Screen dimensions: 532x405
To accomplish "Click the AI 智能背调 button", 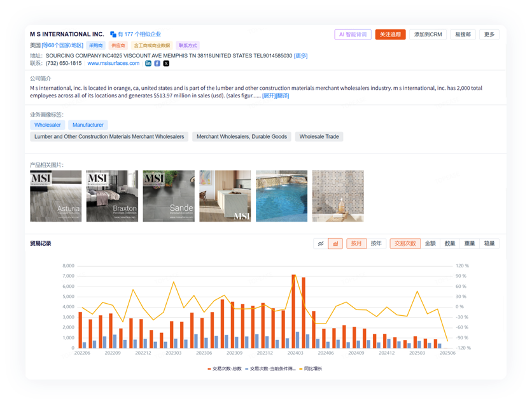I will [353, 34].
